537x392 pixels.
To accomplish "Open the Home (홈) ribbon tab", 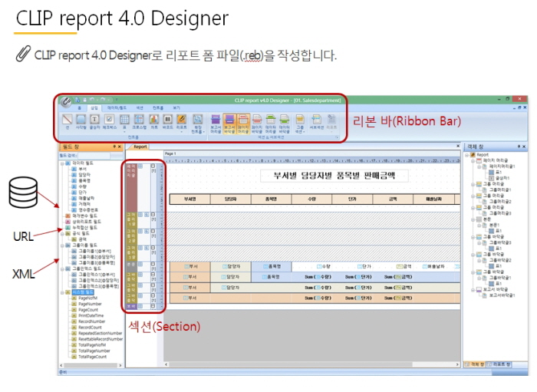I will (80, 108).
